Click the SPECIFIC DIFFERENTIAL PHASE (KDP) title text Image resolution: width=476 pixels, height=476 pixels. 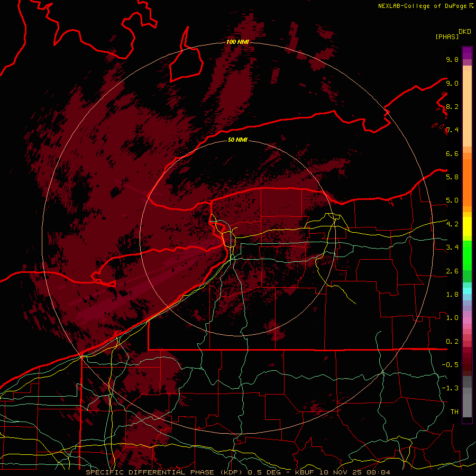click(165, 472)
